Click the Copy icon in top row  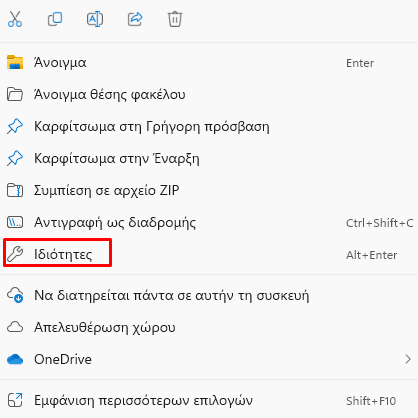point(55,19)
